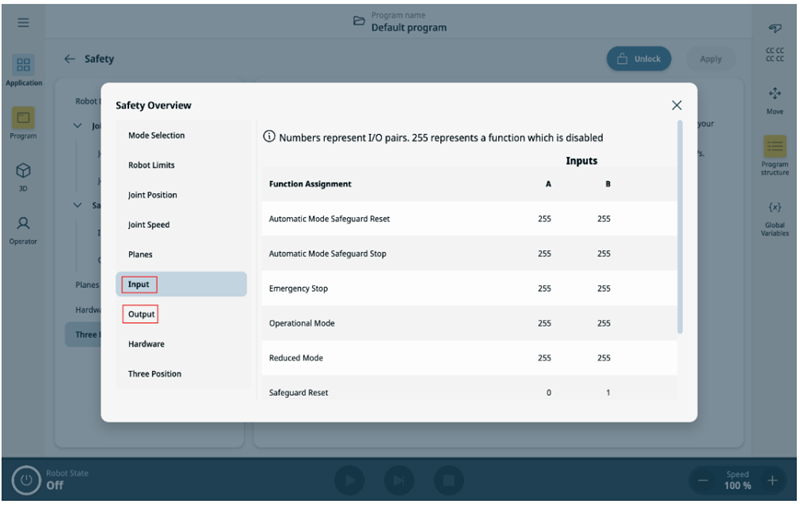
Task: Open the Move panel icon
Action: tap(775, 98)
